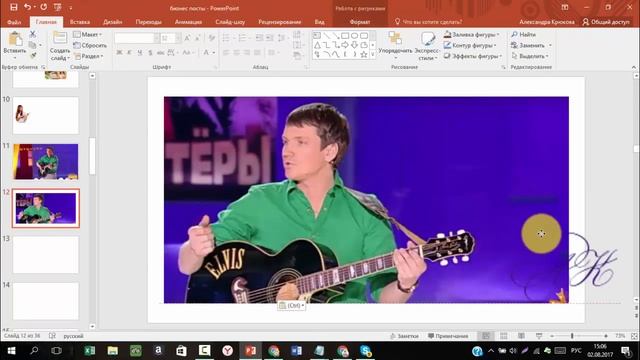Open Выделить select dropdown

(530, 56)
